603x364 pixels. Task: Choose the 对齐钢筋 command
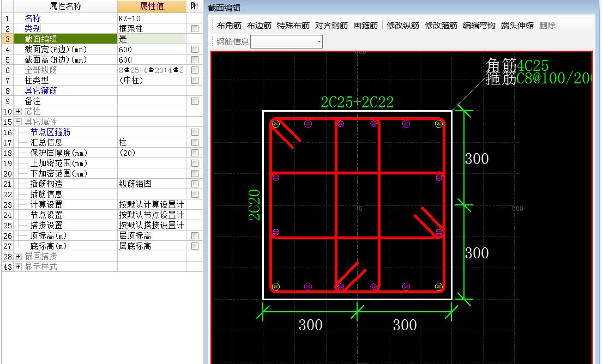(x=331, y=26)
